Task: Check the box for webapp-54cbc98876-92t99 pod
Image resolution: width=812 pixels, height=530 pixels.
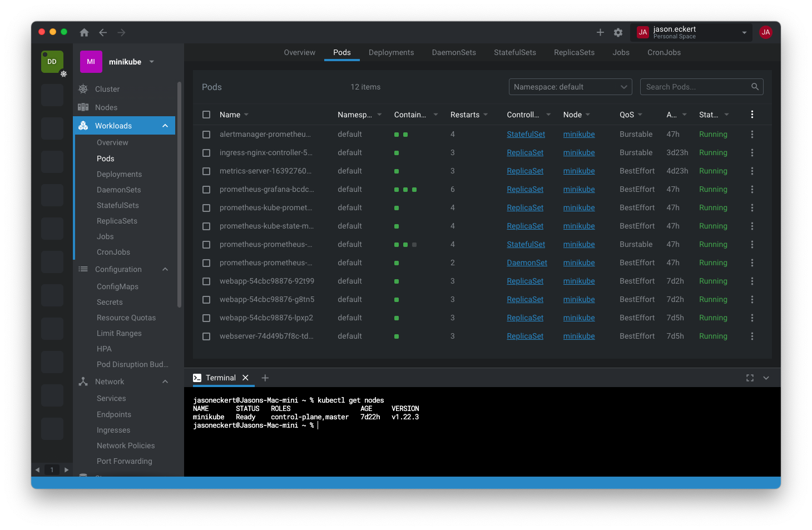Action: 206,281
